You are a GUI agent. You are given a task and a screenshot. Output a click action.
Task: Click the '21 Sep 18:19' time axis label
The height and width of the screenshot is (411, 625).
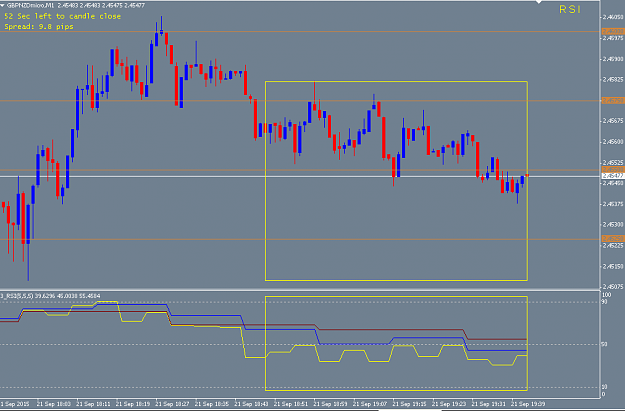pyautogui.click(x=133, y=404)
